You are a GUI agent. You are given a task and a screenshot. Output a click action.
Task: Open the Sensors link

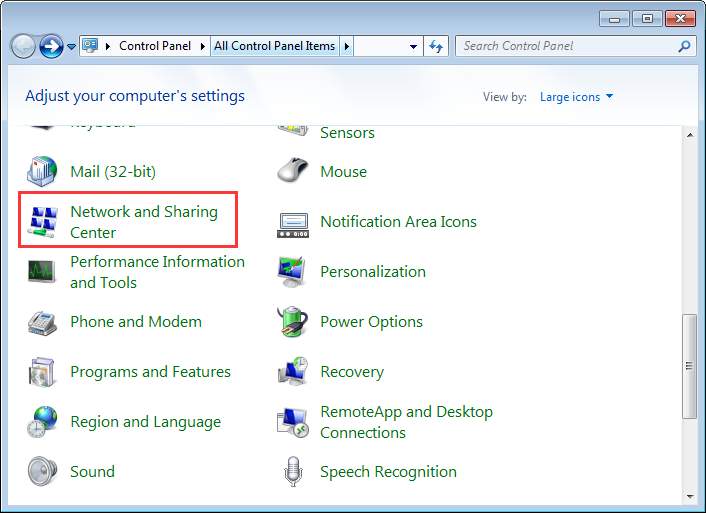click(x=347, y=133)
